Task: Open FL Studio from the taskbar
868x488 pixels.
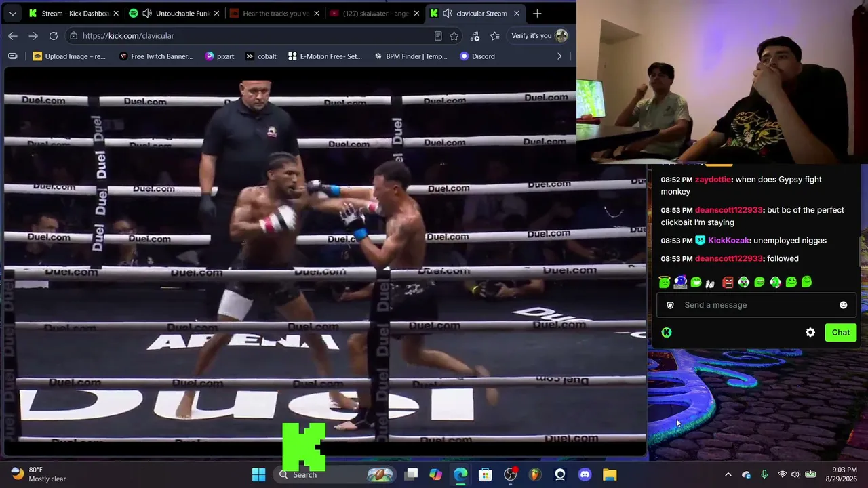Action: point(535,474)
